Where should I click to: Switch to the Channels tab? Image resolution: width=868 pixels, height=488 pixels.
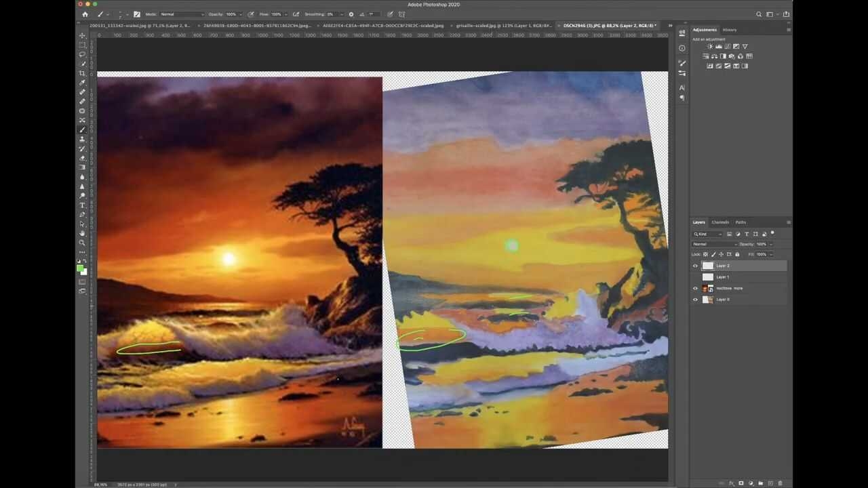720,222
